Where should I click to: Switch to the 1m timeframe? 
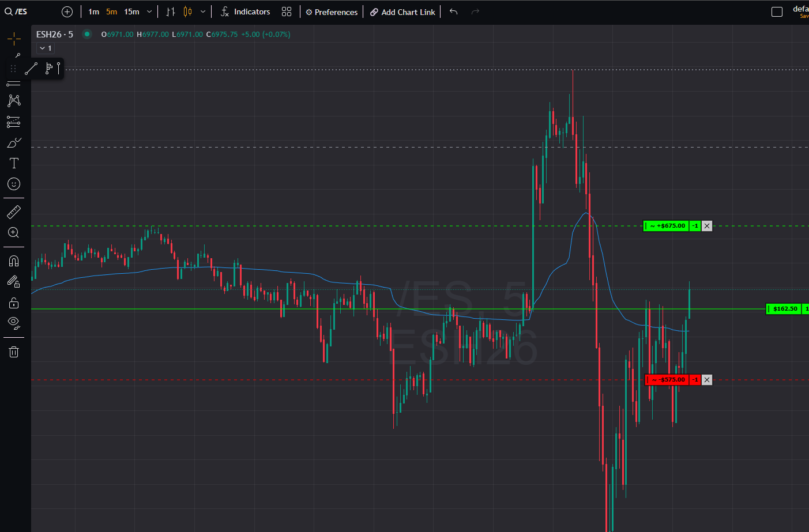coord(93,12)
